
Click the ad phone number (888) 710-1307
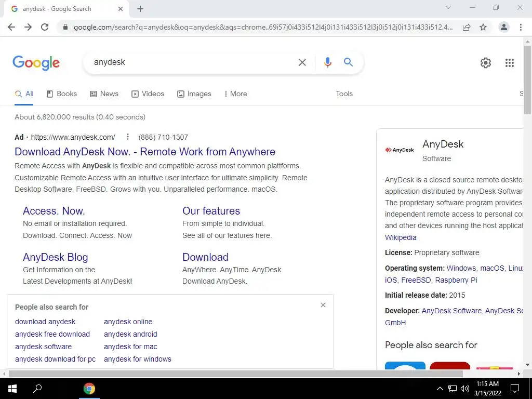tap(163, 137)
